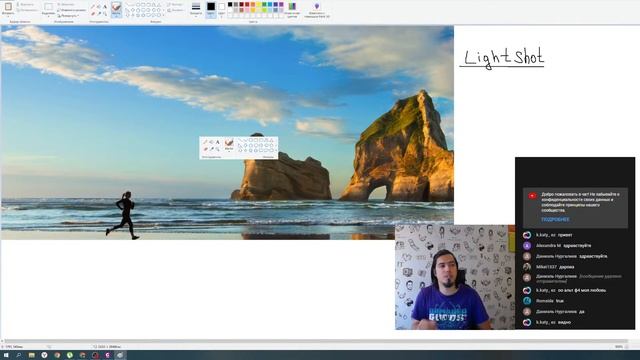Open the Paint 3D edit button
640x360 pixels.
click(x=317, y=9)
